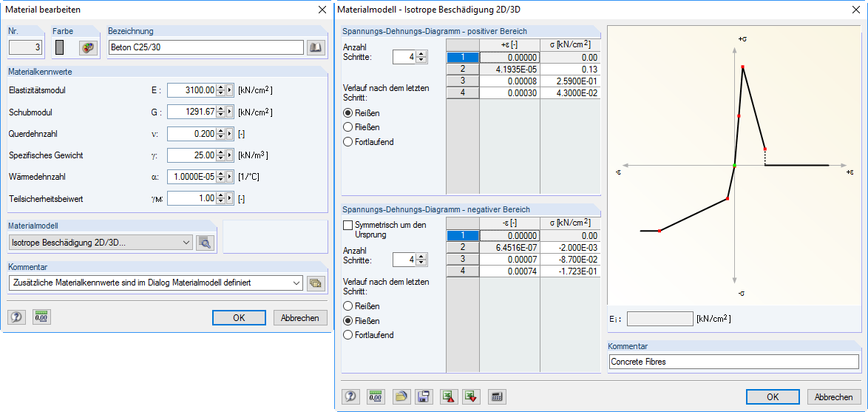Open Teilsicherheitsbeiwert value list arrow
Image resolution: width=868 pixels, height=412 pixels.
click(230, 197)
